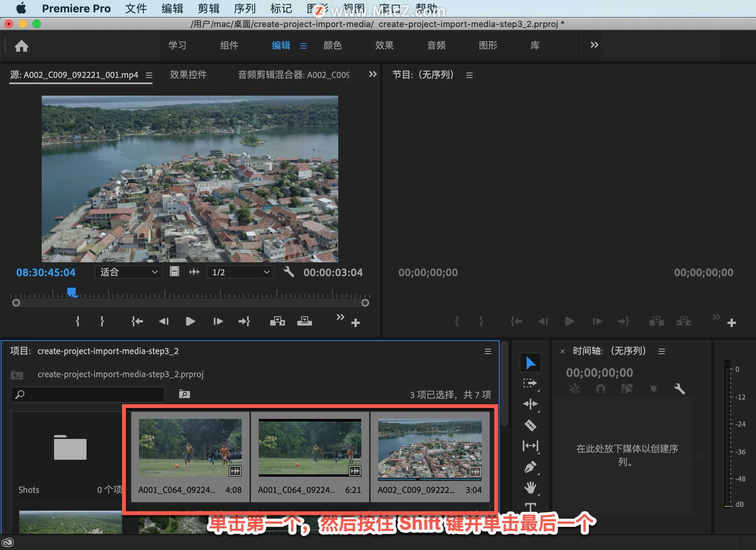Screen dimensions: 756x550
Task: Select the Ripple Edit tool
Action: click(x=530, y=404)
